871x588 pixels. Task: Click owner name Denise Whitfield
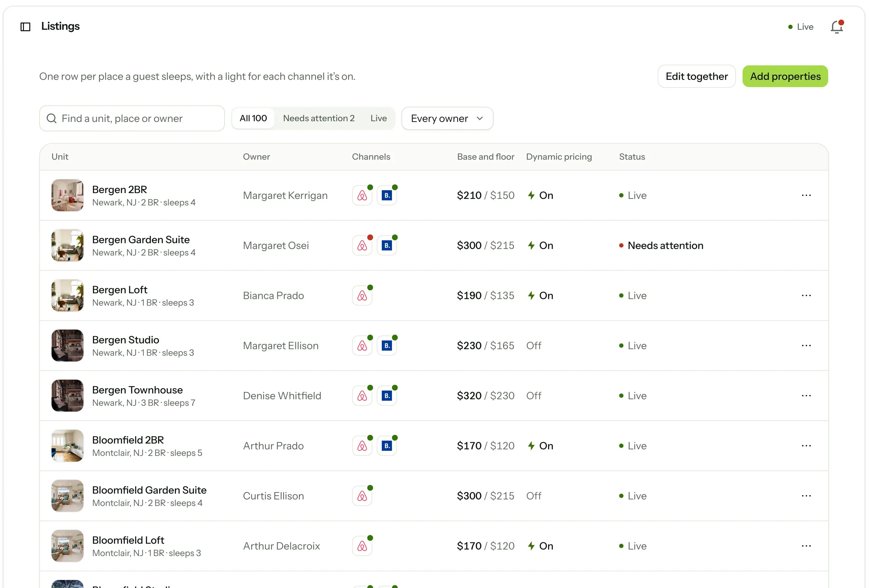coord(282,396)
